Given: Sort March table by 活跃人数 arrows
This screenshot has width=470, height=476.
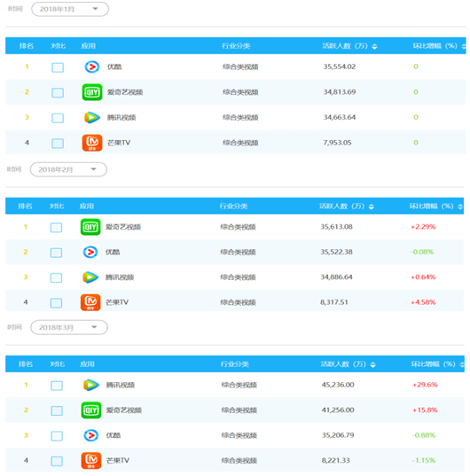Looking at the screenshot, I should point(372,364).
